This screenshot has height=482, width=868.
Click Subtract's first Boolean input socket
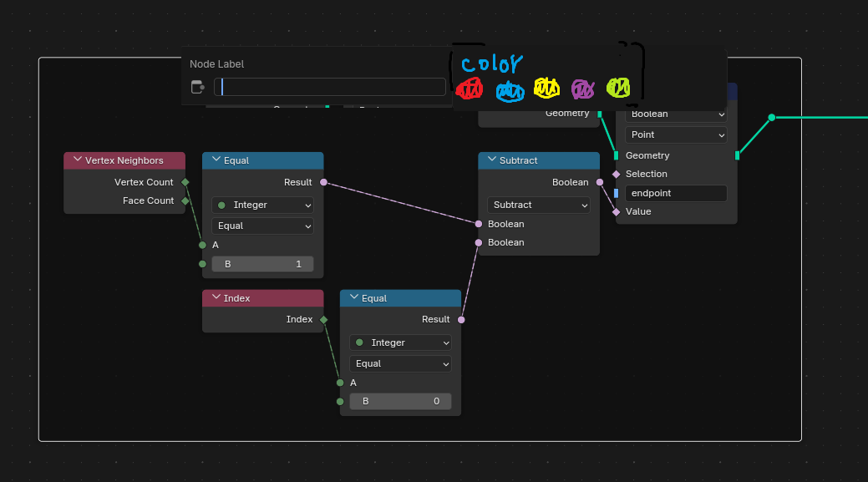tap(479, 224)
